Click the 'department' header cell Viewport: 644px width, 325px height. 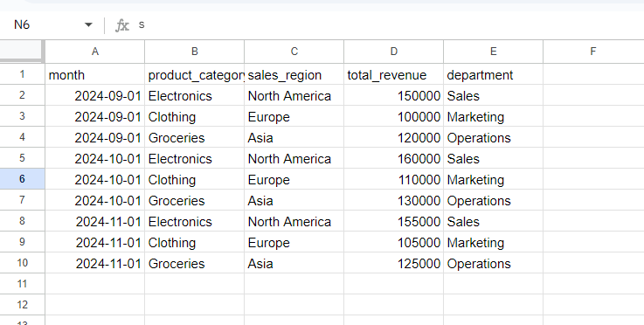tap(494, 75)
